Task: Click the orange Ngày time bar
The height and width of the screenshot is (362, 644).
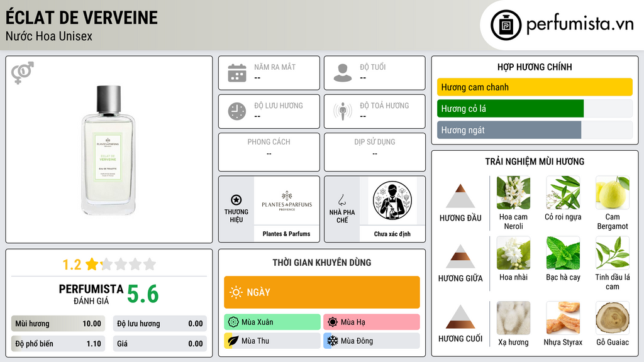Action: [x=322, y=292]
